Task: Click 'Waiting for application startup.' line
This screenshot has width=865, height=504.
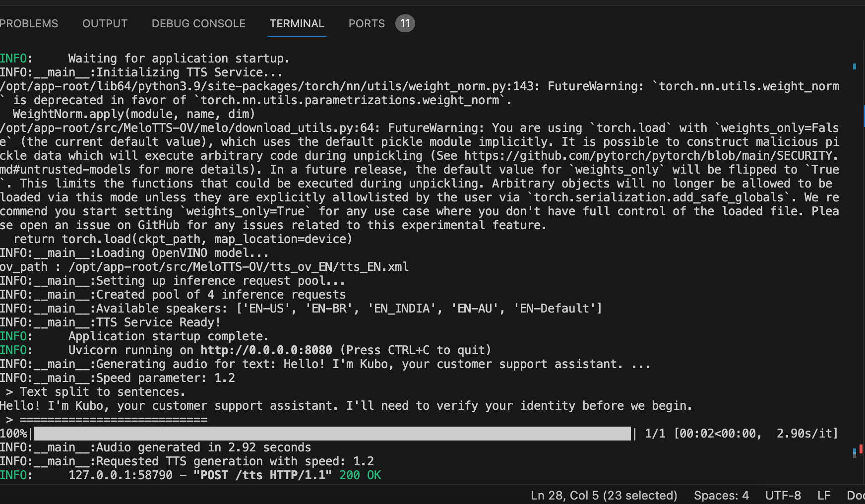Action: click(145, 59)
